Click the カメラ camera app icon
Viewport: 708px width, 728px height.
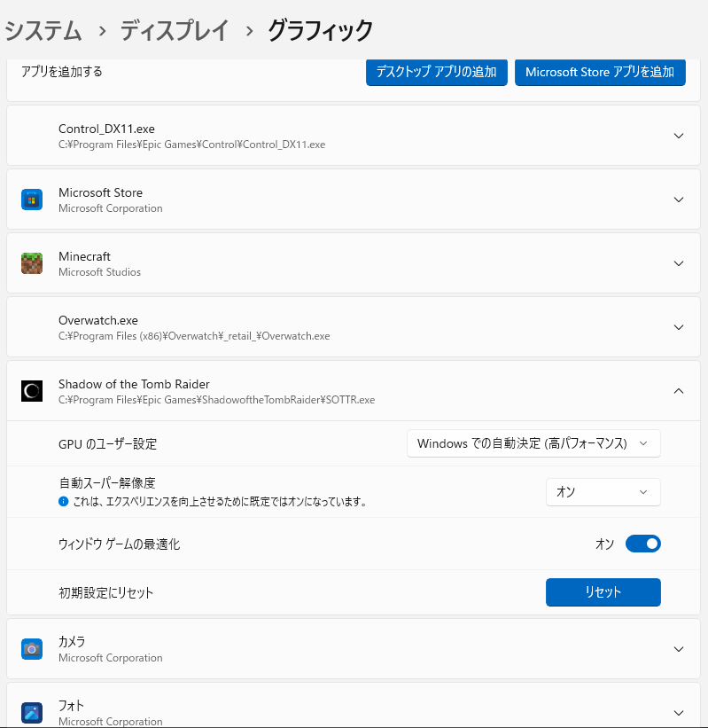coord(32,648)
